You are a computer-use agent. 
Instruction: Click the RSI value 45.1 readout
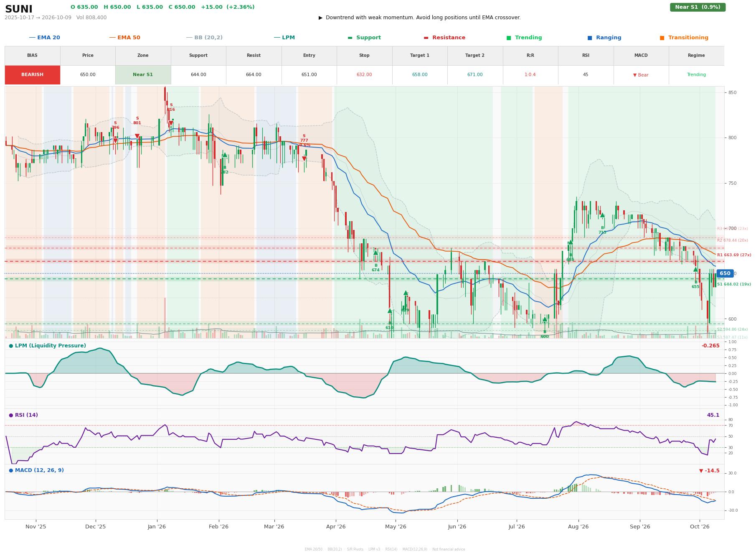tap(713, 415)
